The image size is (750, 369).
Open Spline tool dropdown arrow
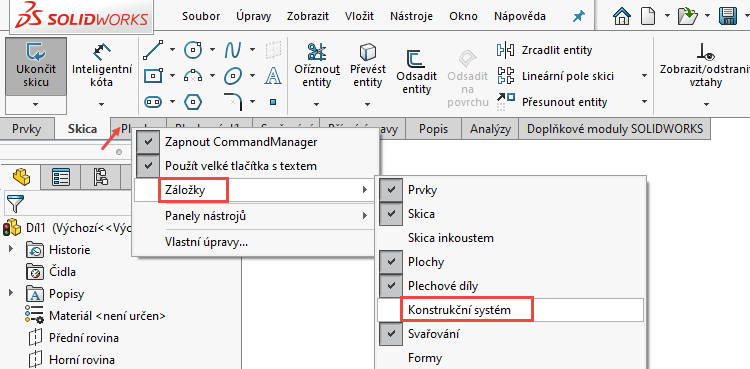252,49
